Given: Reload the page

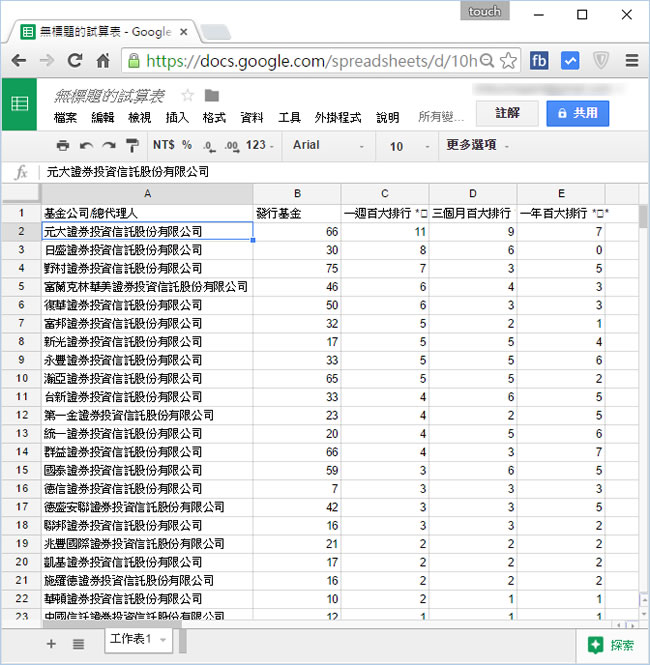Looking at the screenshot, I should [75, 61].
